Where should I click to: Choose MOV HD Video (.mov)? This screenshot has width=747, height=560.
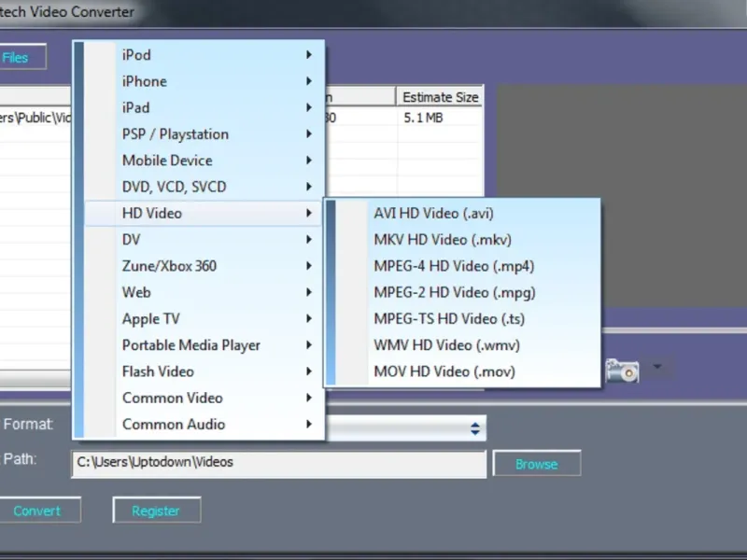point(468,371)
